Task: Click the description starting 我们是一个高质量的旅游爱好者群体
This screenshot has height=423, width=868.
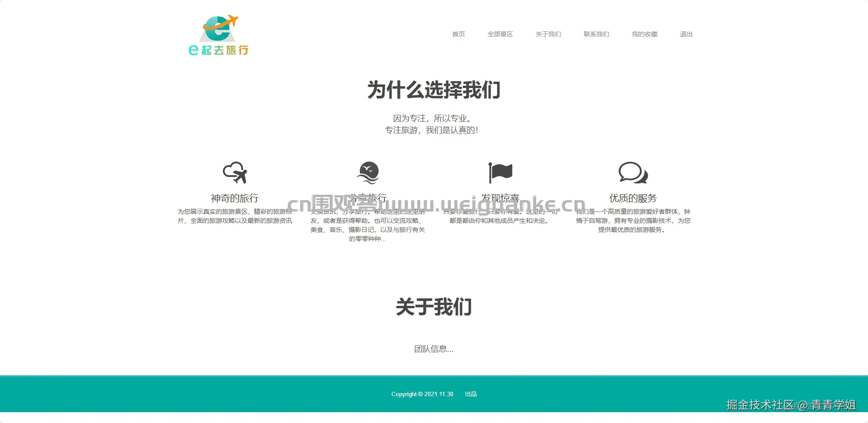Action: point(633,221)
